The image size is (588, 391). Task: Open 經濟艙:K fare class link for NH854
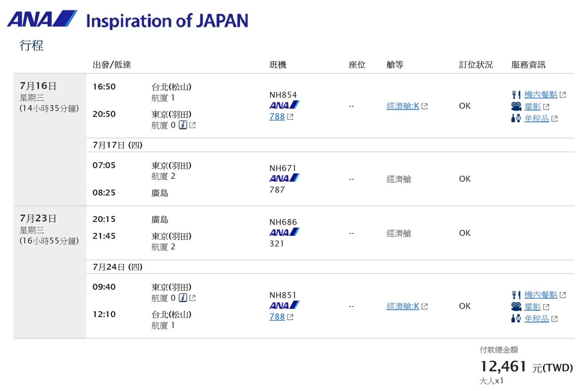403,106
